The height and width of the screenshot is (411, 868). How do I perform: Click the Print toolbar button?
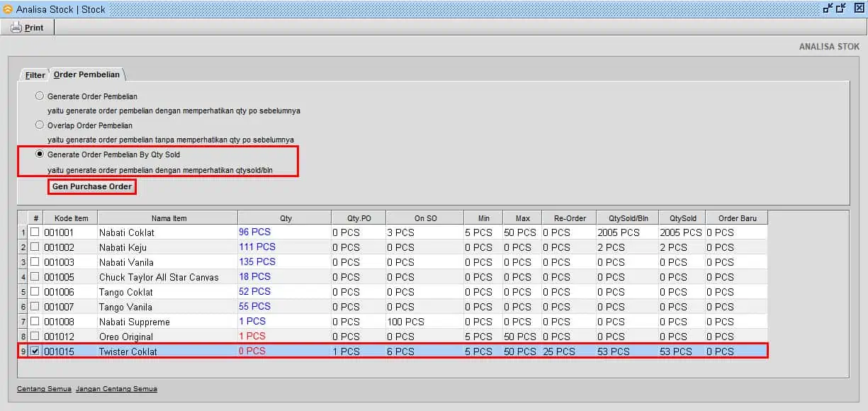[28, 28]
